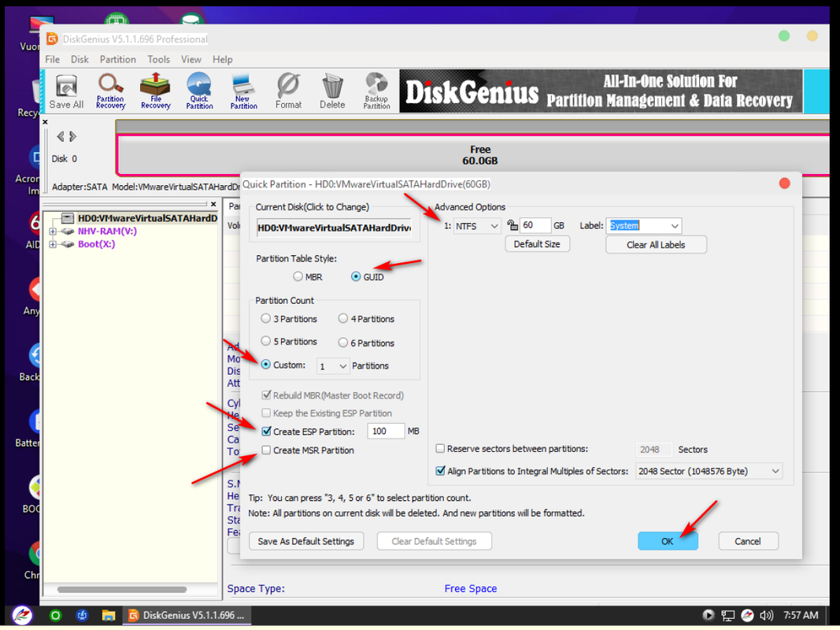Launch the File Recovery tool

tap(155, 91)
